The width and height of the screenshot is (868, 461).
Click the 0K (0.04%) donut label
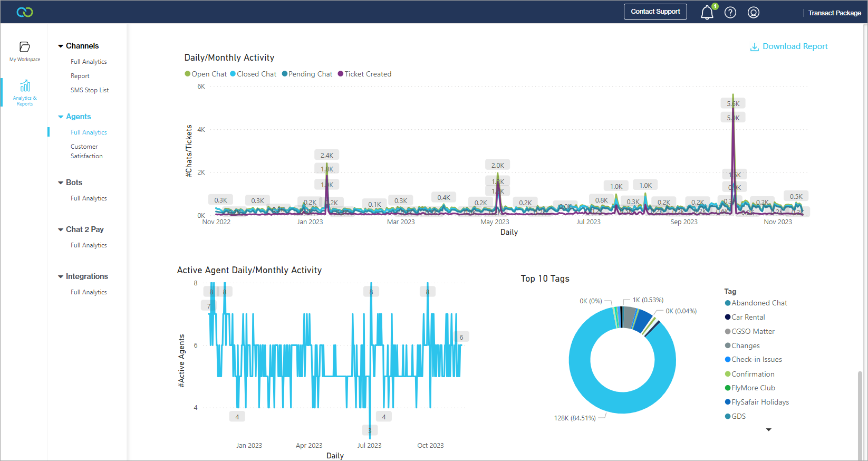pos(681,311)
